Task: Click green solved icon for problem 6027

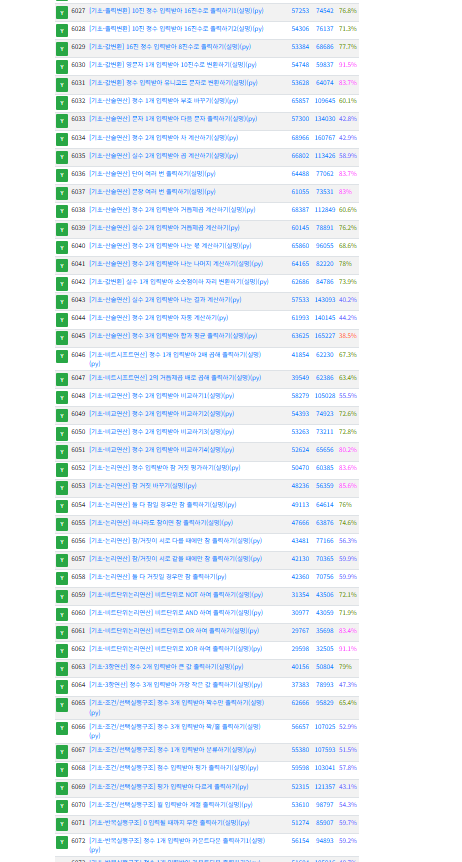Action: (x=62, y=13)
